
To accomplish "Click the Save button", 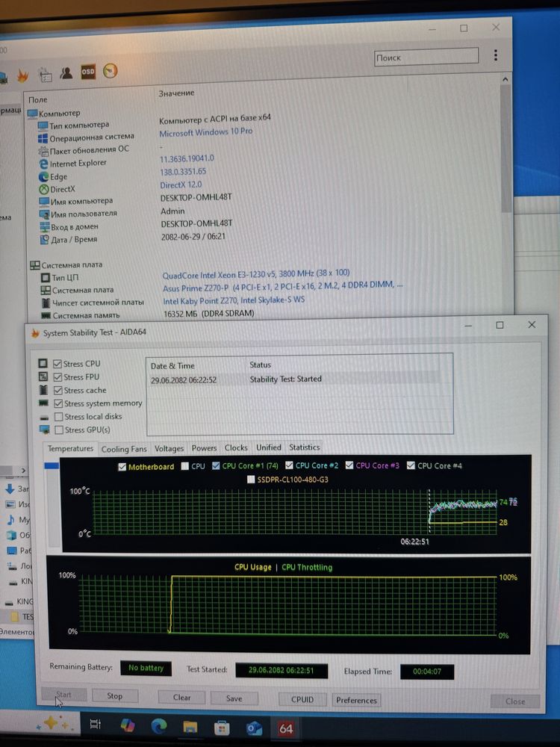I will (234, 698).
